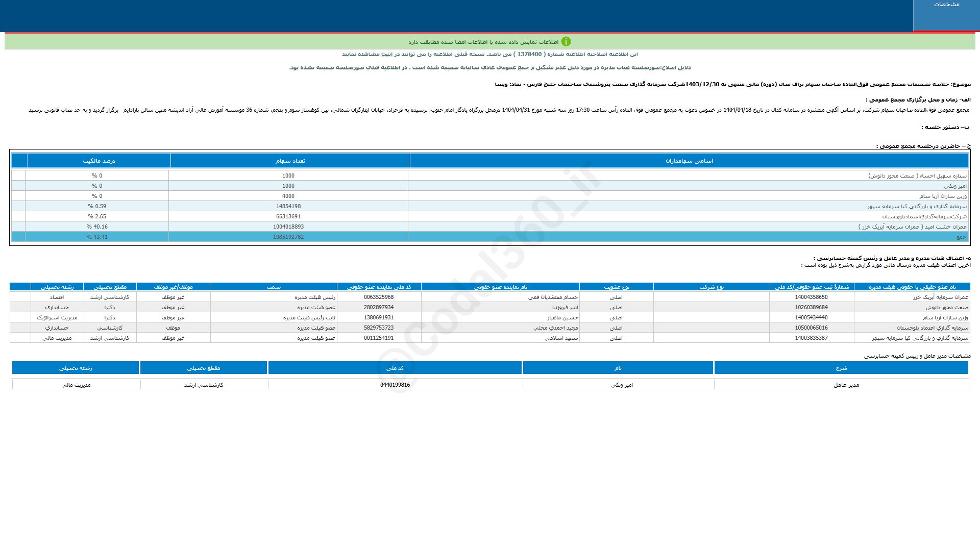Select shareholder ستاره سهیل احساء row name
This screenshot has width=980, height=551.
(x=917, y=176)
